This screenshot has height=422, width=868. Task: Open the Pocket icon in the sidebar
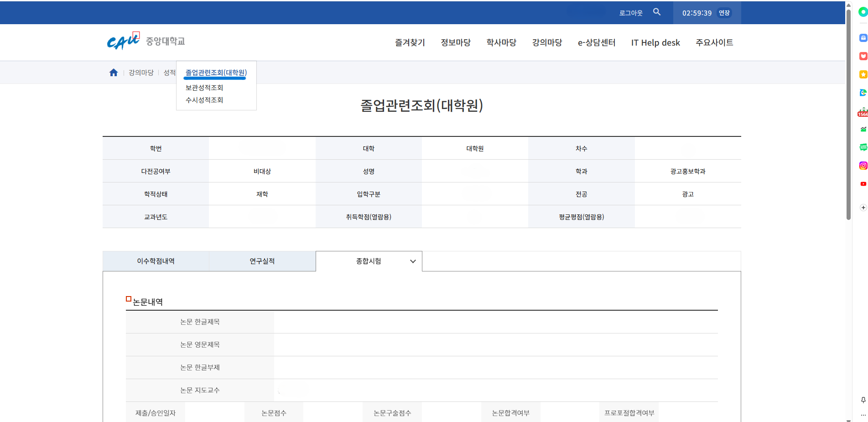point(863,56)
